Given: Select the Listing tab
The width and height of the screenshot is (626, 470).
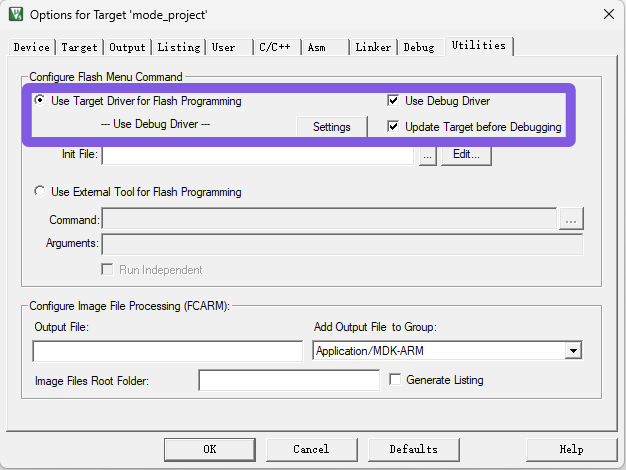Looking at the screenshot, I should 178,47.
